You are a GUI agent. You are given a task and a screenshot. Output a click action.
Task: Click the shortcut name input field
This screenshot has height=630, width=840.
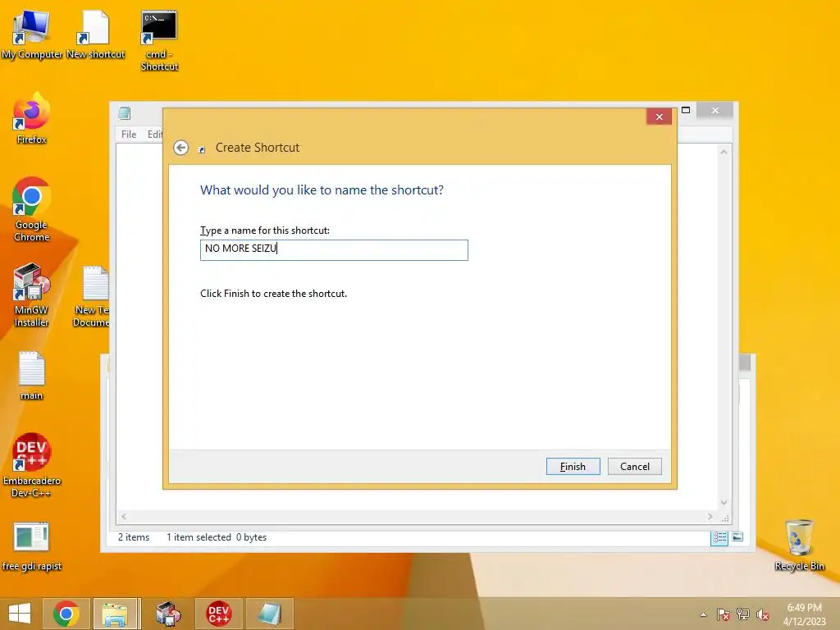tap(334, 249)
